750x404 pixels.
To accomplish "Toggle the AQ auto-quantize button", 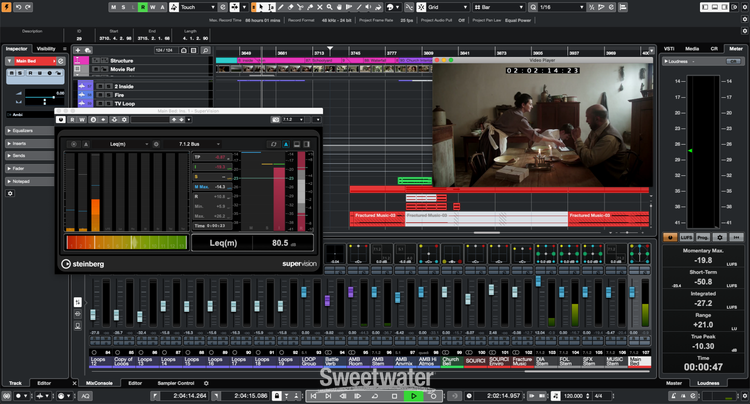I will (x=85, y=396).
